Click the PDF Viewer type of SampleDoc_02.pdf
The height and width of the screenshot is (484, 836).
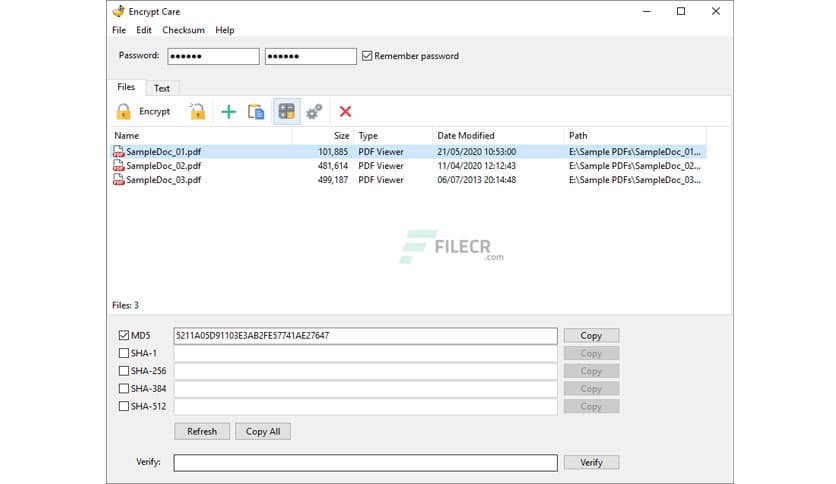point(381,166)
